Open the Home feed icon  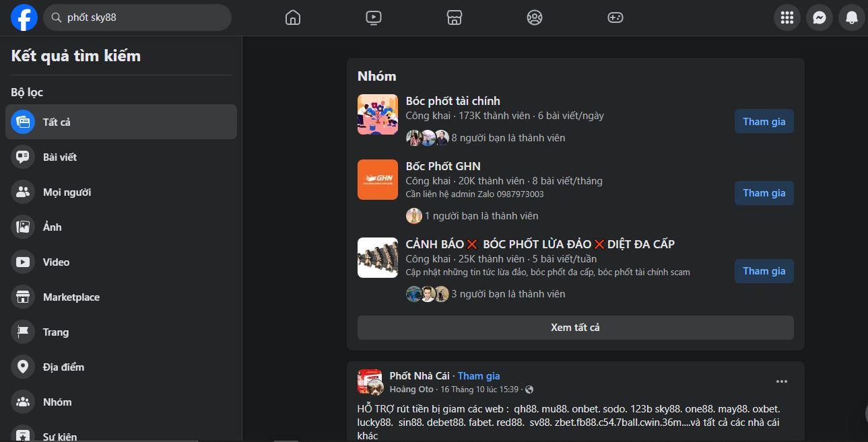[x=293, y=17]
